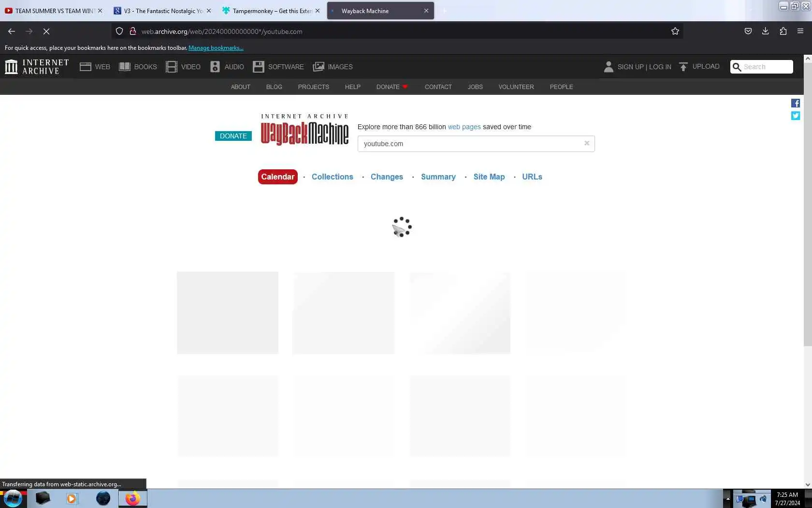Follow the 'web pages' link

[464, 127]
